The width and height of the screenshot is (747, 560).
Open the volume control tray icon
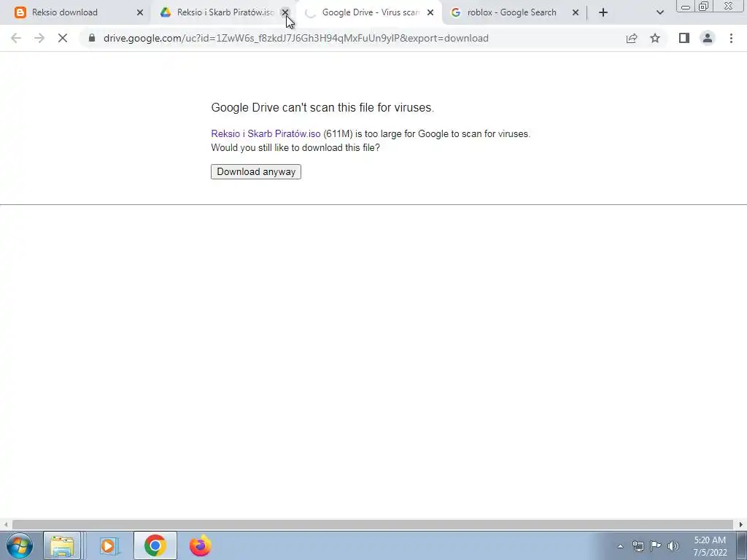[x=673, y=546]
